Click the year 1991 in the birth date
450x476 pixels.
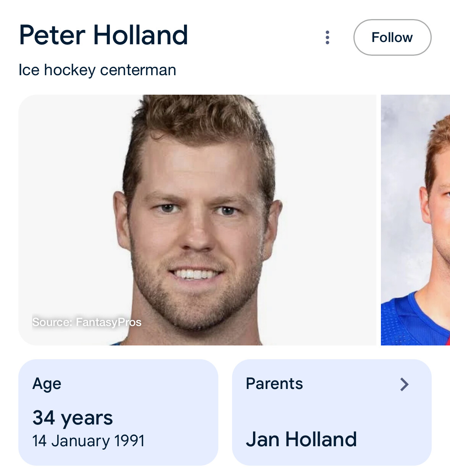click(x=129, y=441)
